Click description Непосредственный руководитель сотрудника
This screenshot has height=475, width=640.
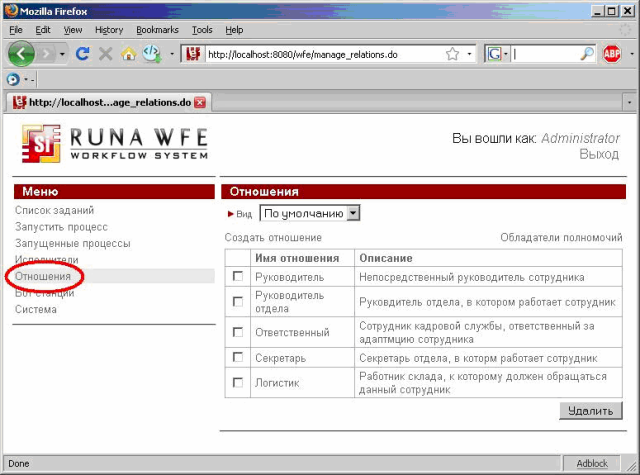point(471,277)
